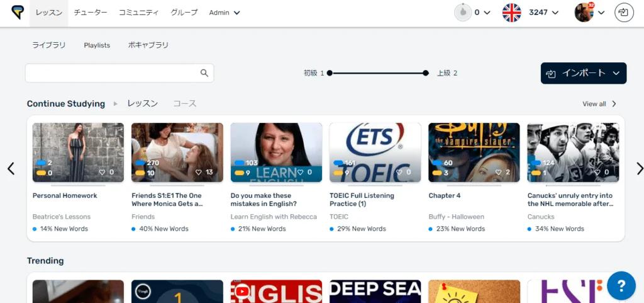Switch Continue Studying to レッスン view
The width and height of the screenshot is (644, 303).
pyautogui.click(x=142, y=103)
